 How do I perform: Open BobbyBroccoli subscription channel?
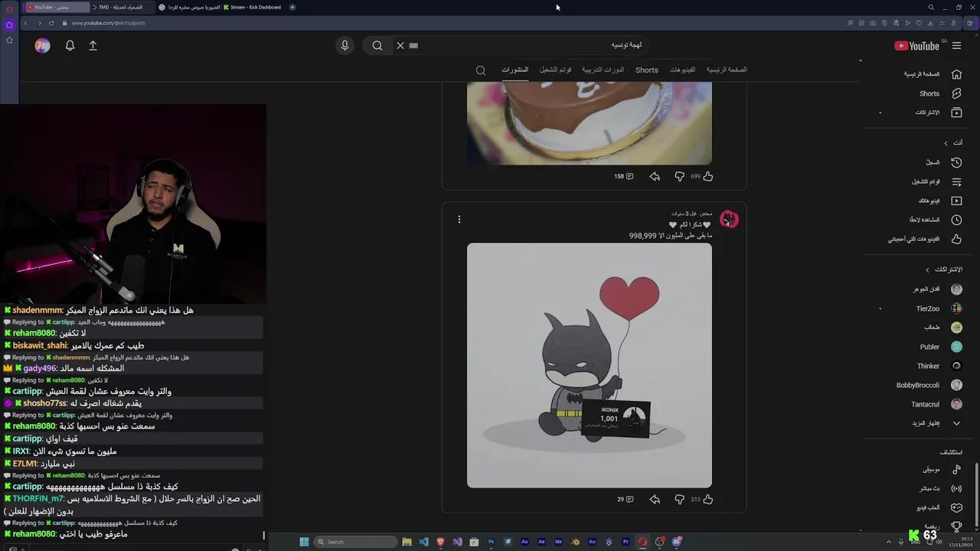pyautogui.click(x=929, y=385)
